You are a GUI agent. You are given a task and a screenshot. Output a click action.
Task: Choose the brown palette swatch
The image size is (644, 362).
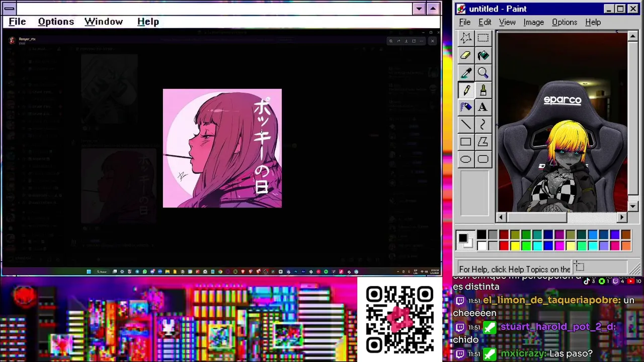pyautogui.click(x=626, y=234)
